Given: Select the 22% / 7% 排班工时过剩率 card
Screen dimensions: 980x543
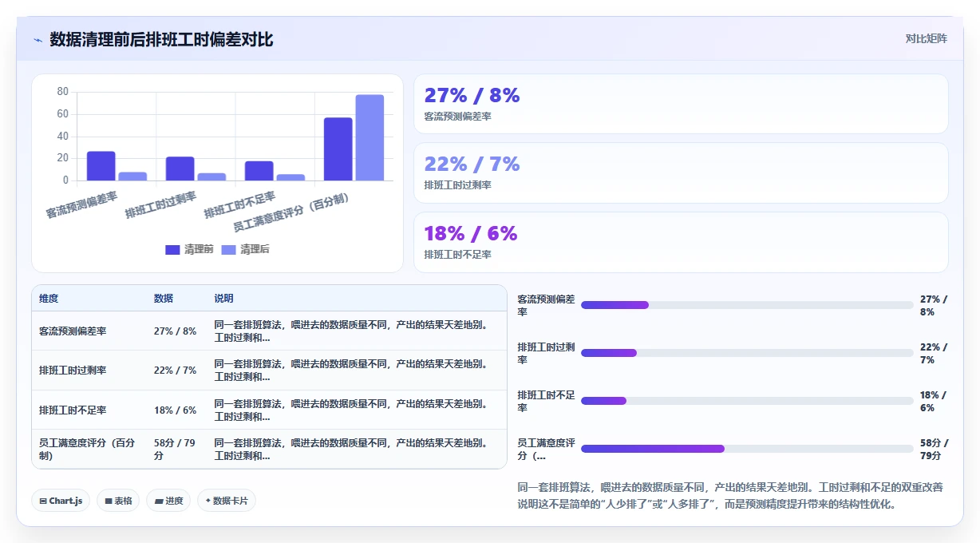Looking at the screenshot, I should [681, 172].
